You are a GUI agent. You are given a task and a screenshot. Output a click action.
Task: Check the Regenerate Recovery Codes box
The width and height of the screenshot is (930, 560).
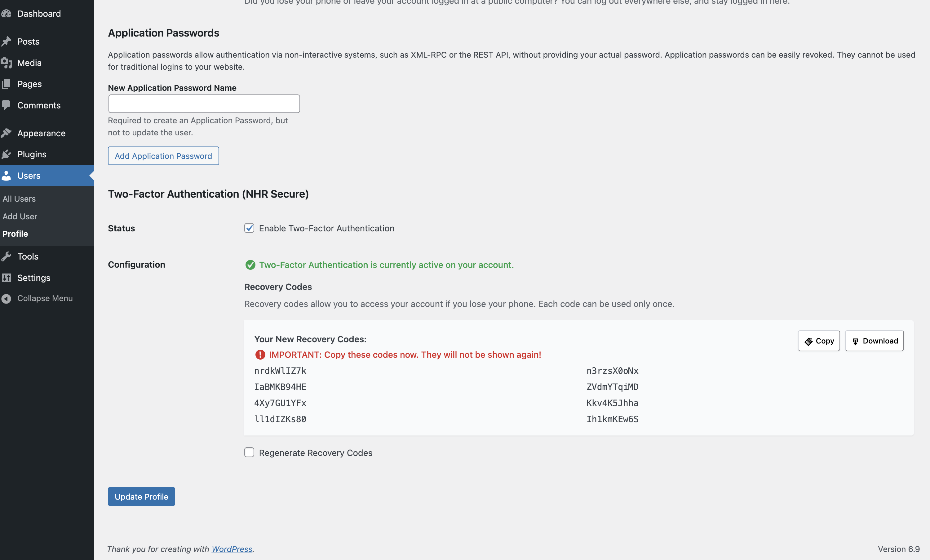(249, 453)
